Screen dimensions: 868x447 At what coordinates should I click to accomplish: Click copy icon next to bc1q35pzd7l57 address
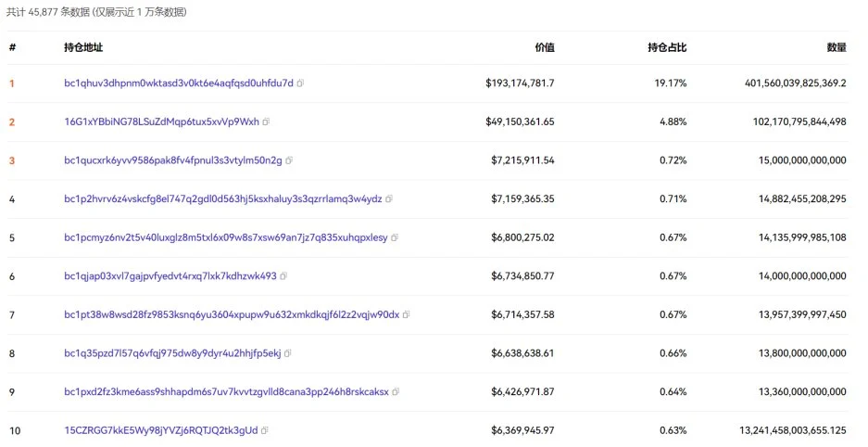288,353
